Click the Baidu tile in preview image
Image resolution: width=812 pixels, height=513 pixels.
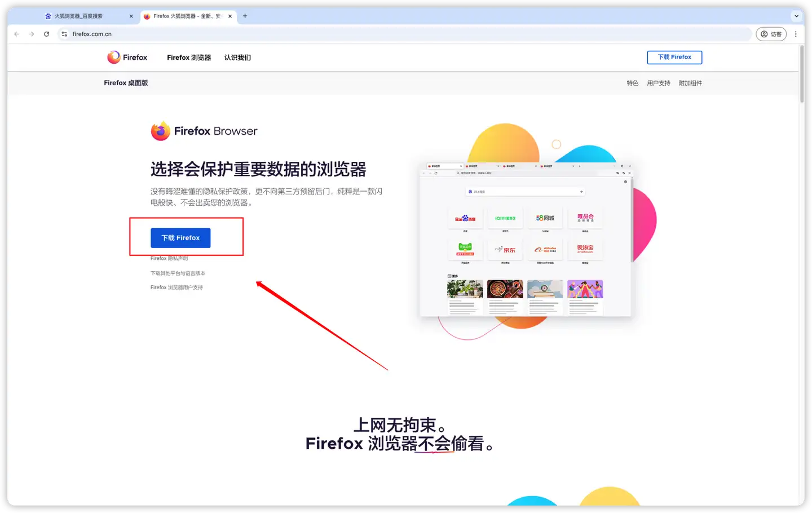point(465,218)
